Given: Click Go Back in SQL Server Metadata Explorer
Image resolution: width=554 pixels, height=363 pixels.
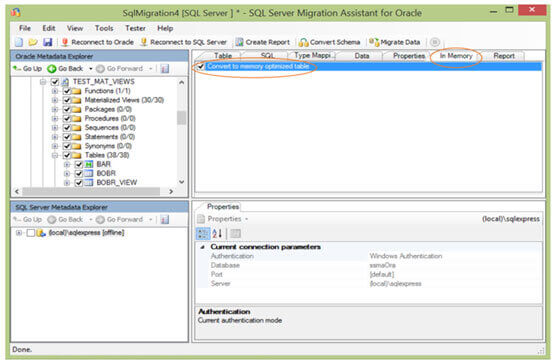Looking at the screenshot, I should click(66, 219).
